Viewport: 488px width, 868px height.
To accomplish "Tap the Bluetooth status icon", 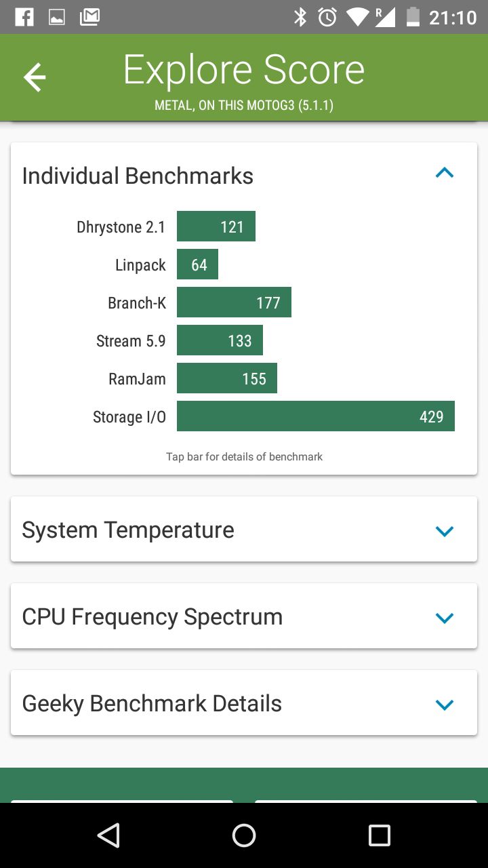I will (x=300, y=17).
